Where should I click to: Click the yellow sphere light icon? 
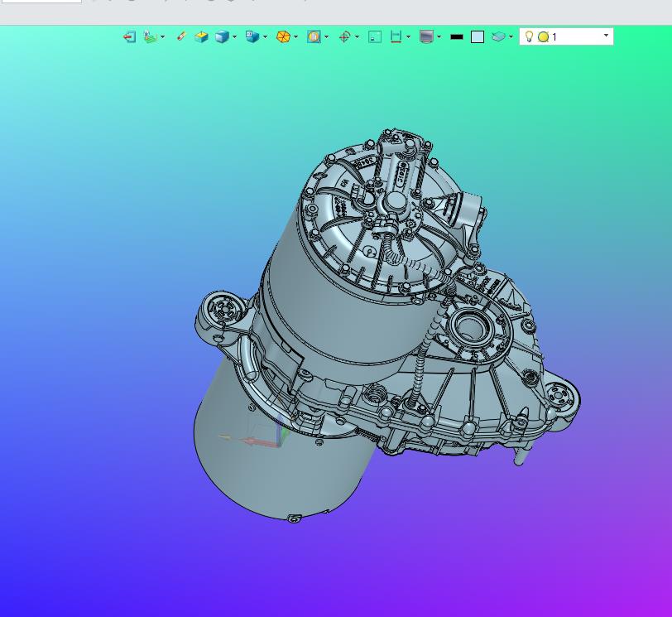[544, 37]
